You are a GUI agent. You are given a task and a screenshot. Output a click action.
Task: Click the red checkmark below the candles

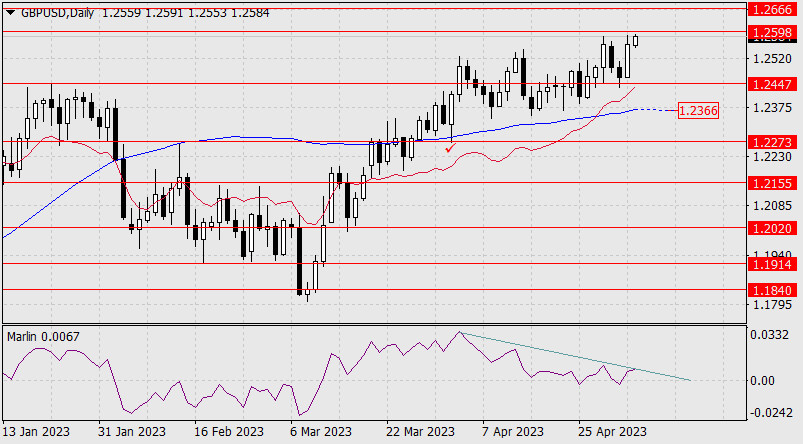click(x=451, y=148)
